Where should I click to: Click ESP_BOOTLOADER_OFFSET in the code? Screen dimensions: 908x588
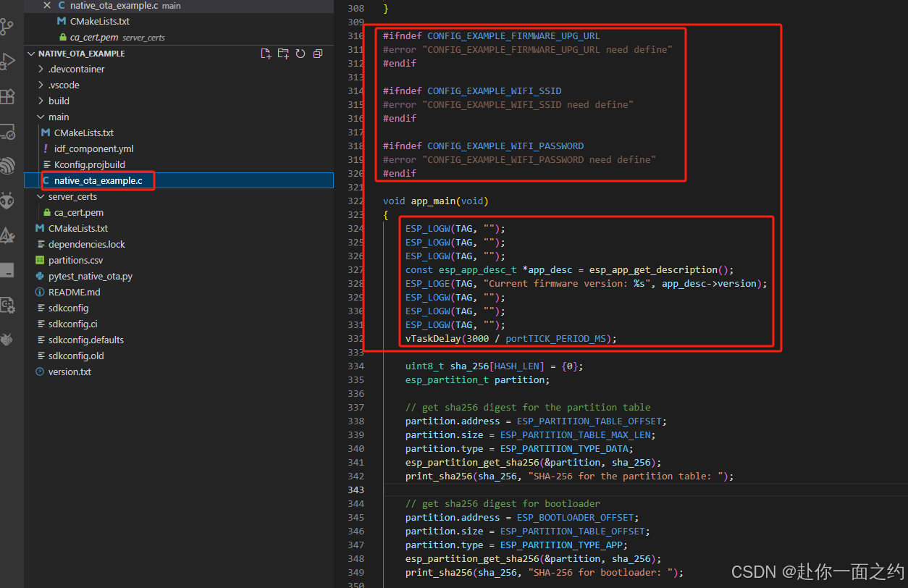click(575, 518)
